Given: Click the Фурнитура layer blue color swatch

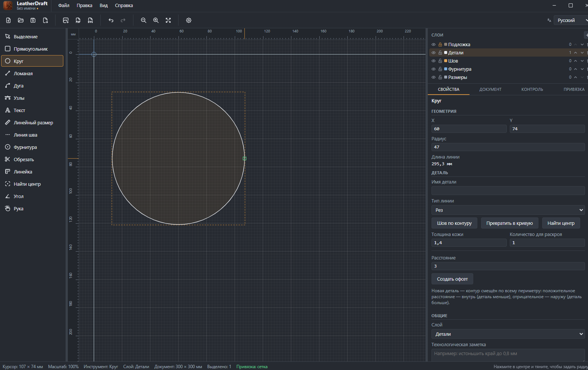Looking at the screenshot, I should click(446, 69).
